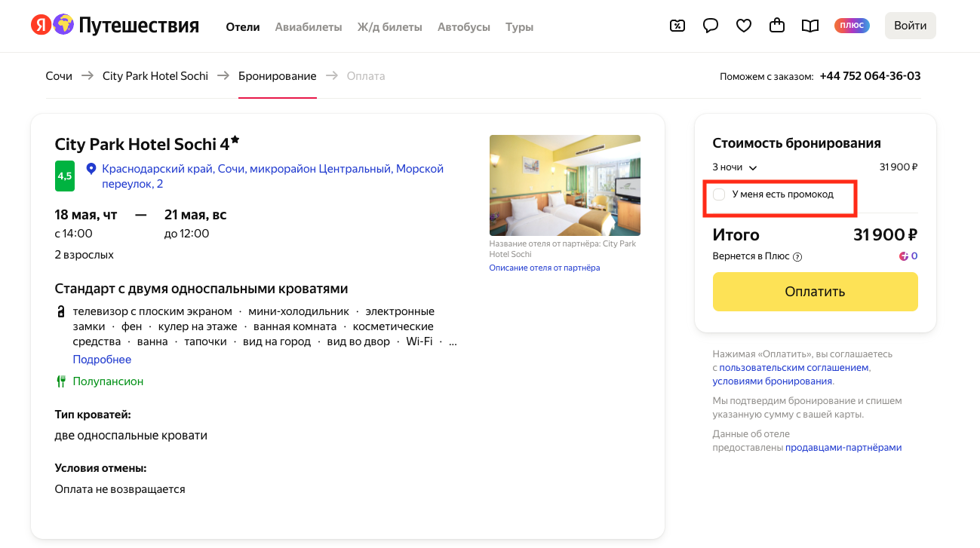Open the hotel address link
The height and width of the screenshot is (548, 980).
coord(273,176)
